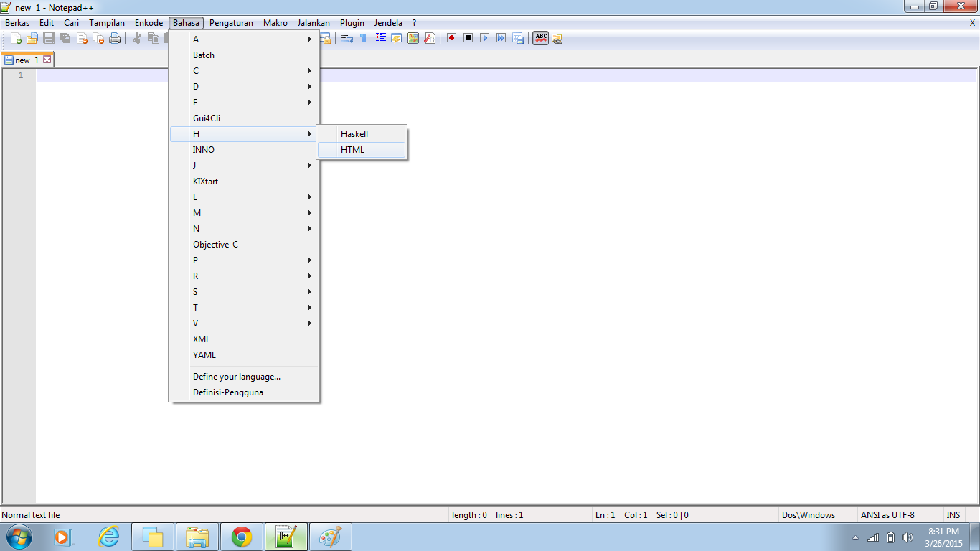
Task: Click the Document Map toolbar icon
Action: (x=413, y=38)
